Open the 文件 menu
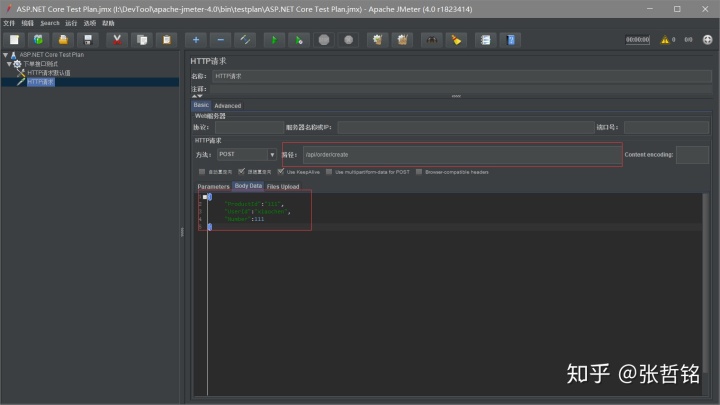Image resolution: width=720 pixels, height=405 pixels. click(x=9, y=23)
